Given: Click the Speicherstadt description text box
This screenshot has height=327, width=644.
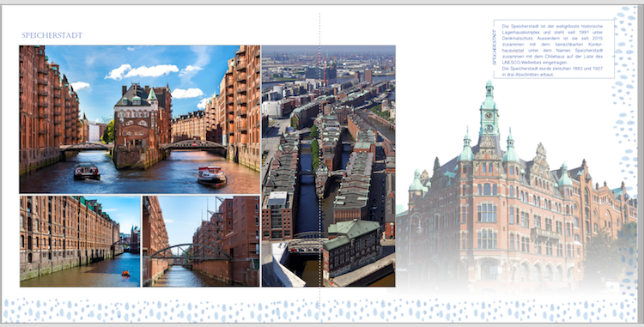Looking at the screenshot, I should click(x=553, y=49).
